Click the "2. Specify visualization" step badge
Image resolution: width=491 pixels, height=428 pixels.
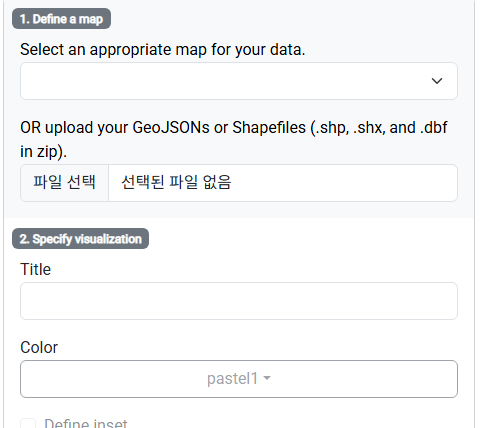80,239
